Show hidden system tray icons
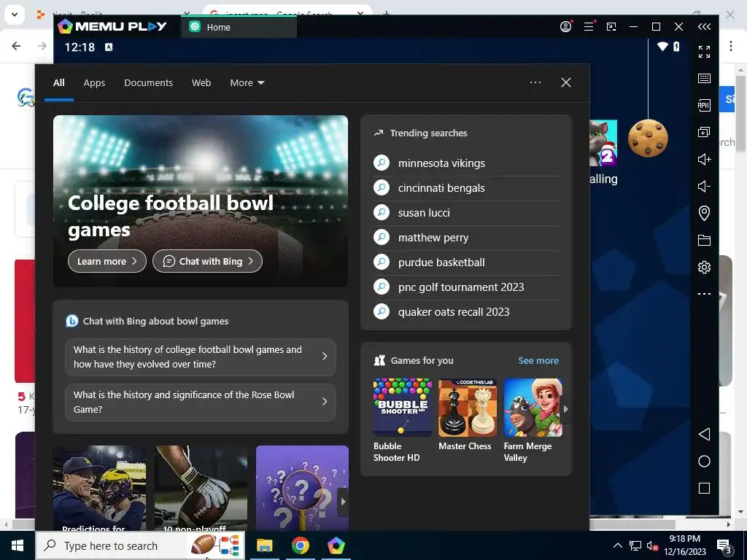This screenshot has width=747, height=560. click(x=617, y=545)
